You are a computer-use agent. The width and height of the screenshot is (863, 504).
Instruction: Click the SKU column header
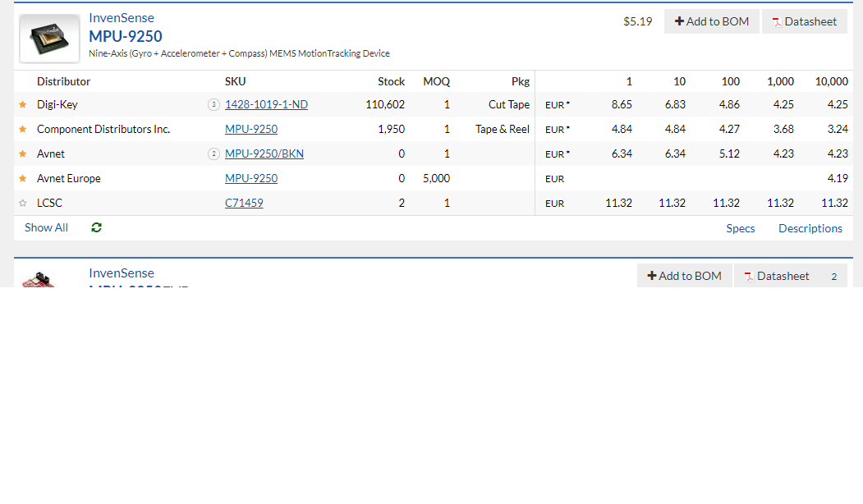click(x=235, y=81)
